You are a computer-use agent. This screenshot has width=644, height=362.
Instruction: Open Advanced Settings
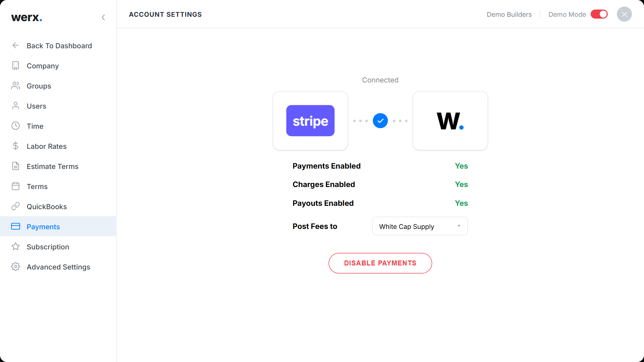tap(58, 267)
